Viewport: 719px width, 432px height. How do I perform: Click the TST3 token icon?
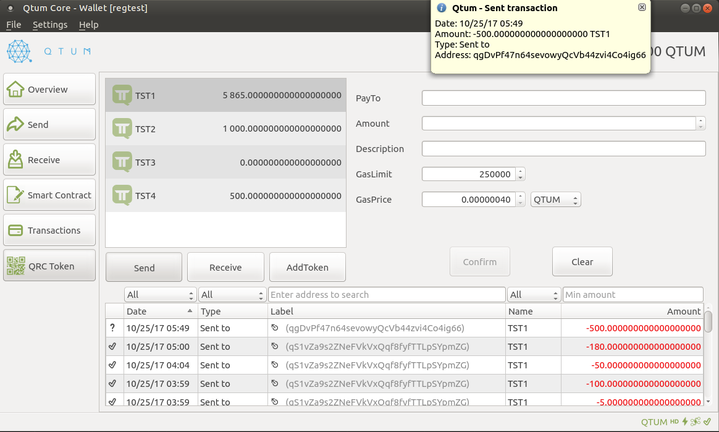[122, 162]
